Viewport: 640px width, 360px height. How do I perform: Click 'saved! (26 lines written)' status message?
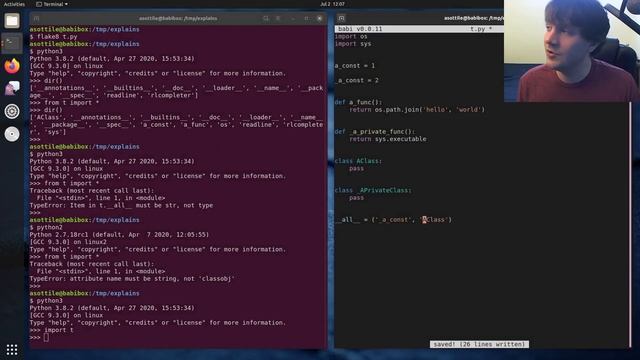(479, 344)
